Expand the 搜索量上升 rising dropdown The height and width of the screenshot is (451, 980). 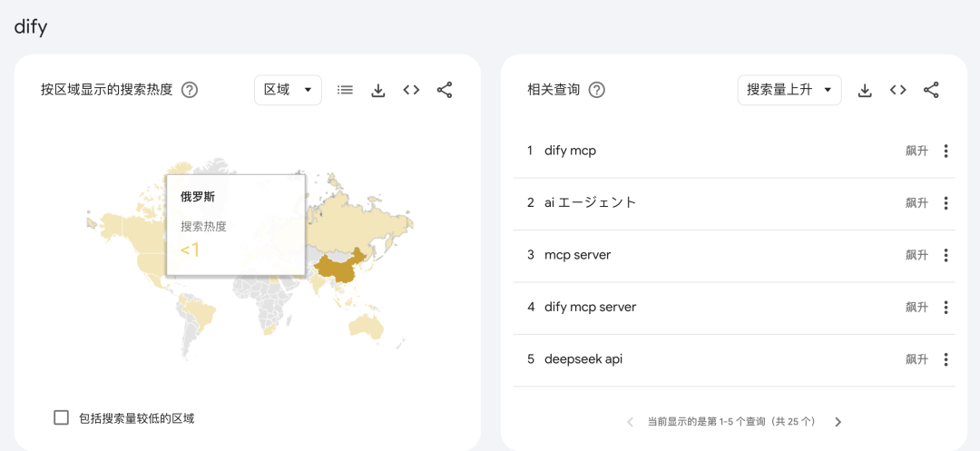(x=789, y=90)
